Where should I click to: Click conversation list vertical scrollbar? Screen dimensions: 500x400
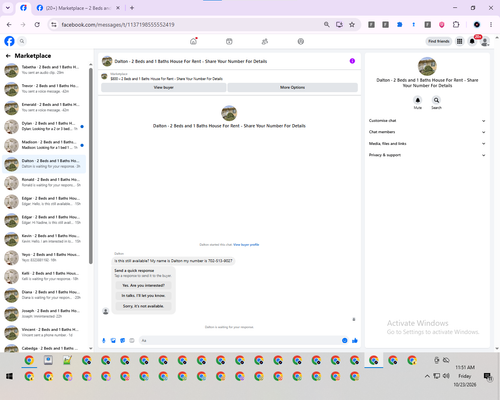click(x=91, y=166)
